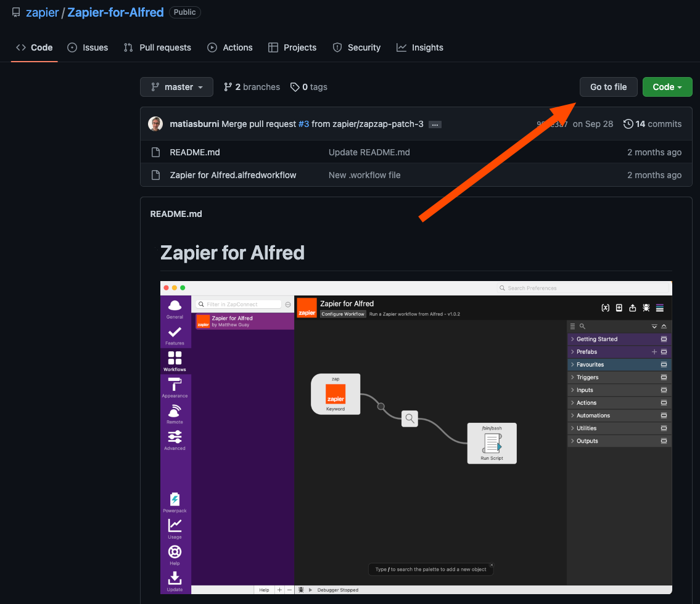Open the General section in Alfred sidebar
Viewport: 700px width, 604px height.
tap(175, 309)
